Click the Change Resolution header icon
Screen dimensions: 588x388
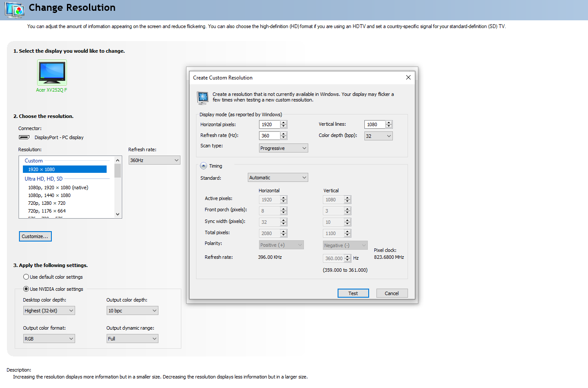[15, 9]
